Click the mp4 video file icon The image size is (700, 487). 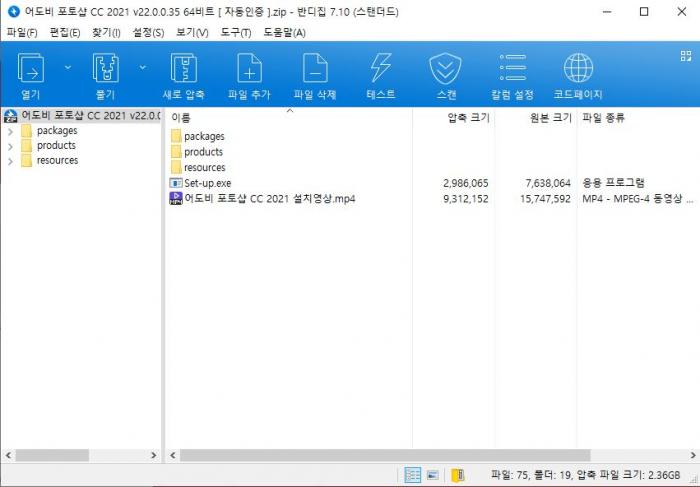click(176, 199)
